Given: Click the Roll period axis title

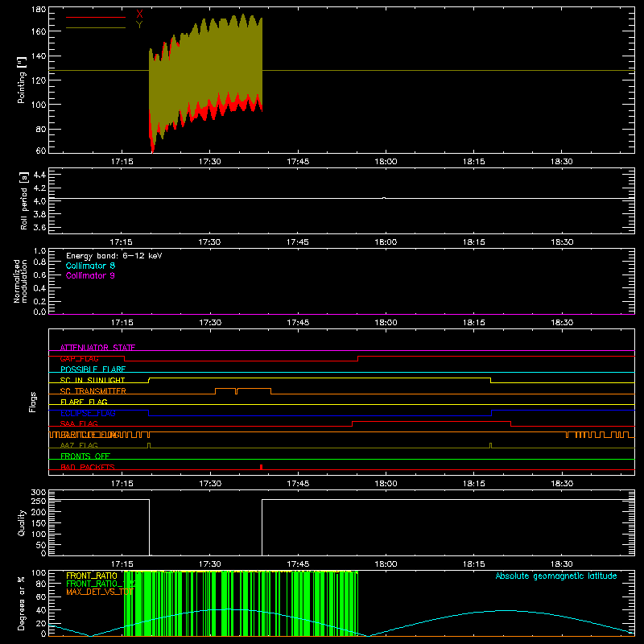Looking at the screenshot, I should [x=24, y=200].
